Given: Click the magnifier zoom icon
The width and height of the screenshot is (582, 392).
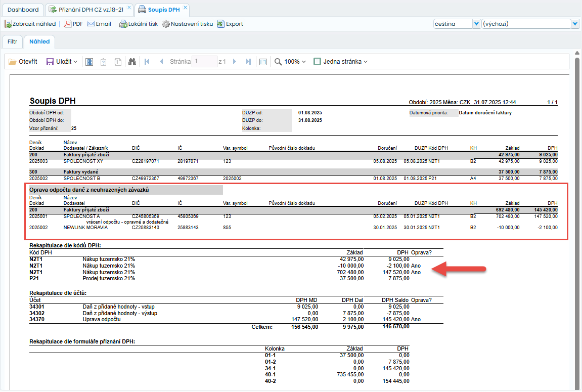Looking at the screenshot, I should pos(278,62).
